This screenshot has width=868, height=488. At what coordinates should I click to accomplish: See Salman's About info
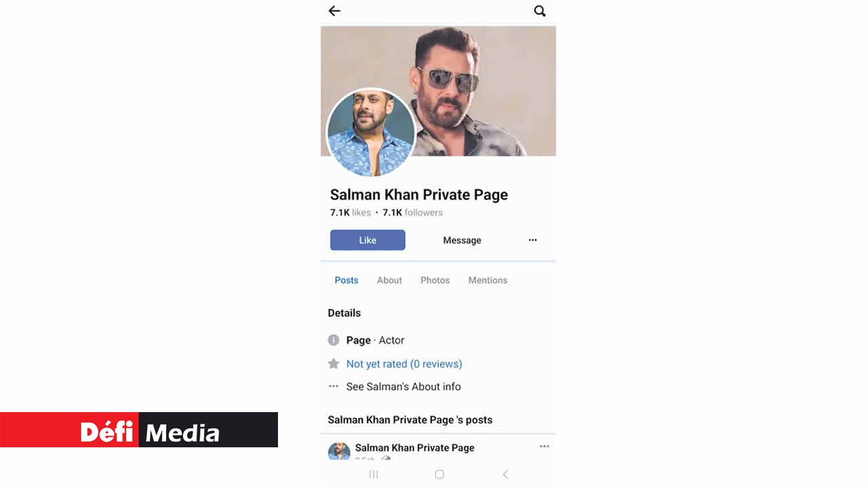point(403,386)
